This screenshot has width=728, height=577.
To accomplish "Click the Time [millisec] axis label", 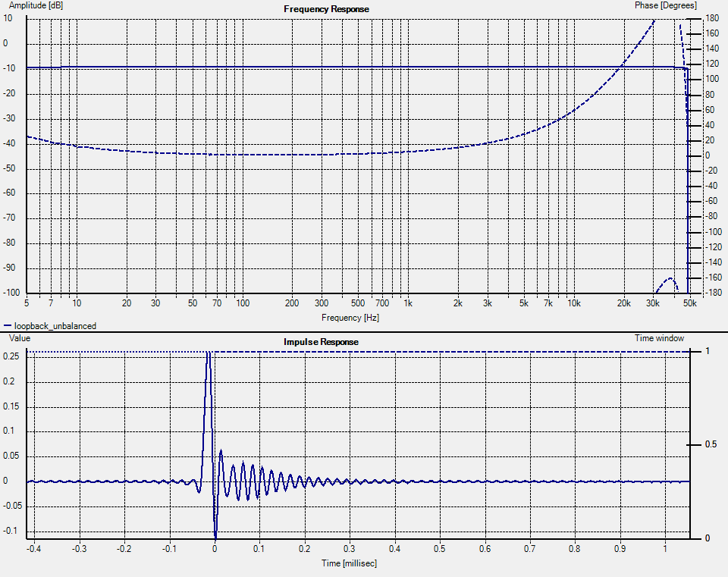I will click(349, 563).
